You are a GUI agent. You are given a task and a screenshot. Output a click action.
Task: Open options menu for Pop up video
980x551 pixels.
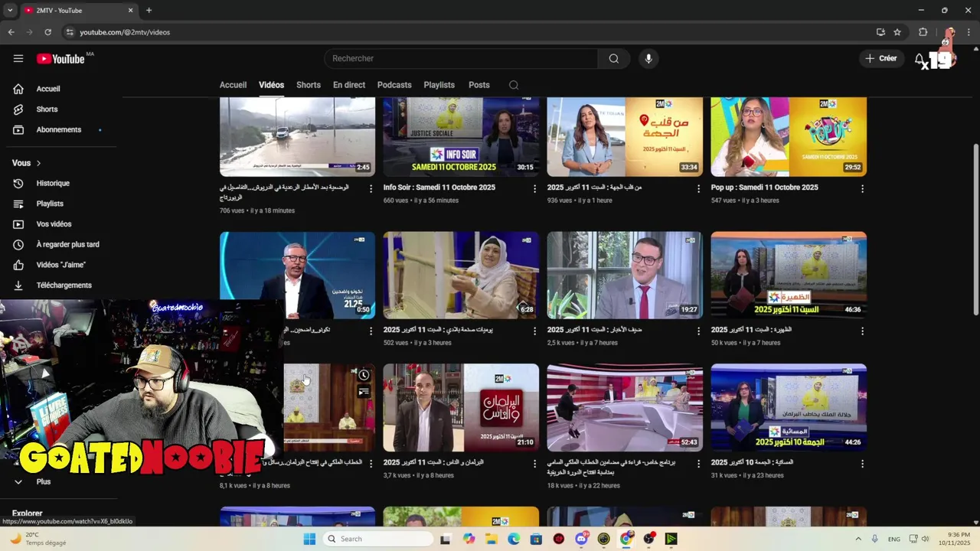pos(862,188)
